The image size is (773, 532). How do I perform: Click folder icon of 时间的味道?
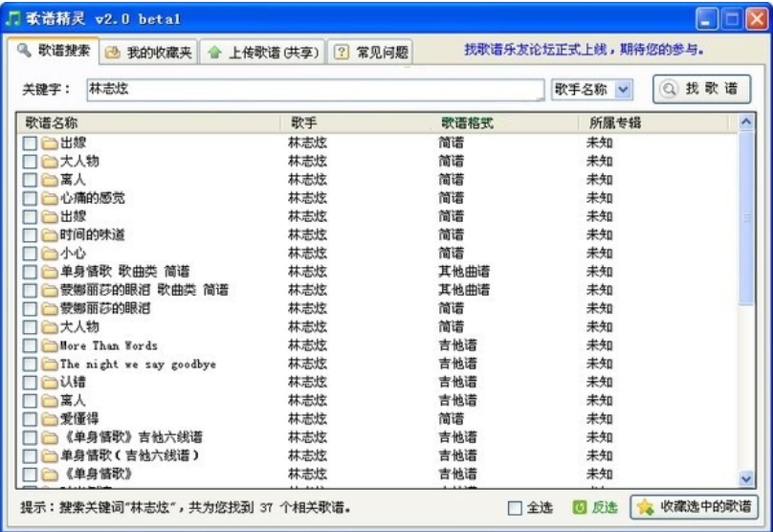tap(50, 235)
